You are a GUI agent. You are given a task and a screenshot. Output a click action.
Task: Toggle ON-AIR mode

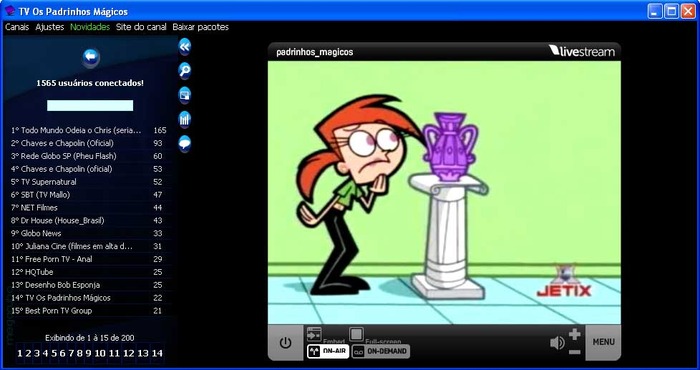pyautogui.click(x=328, y=351)
